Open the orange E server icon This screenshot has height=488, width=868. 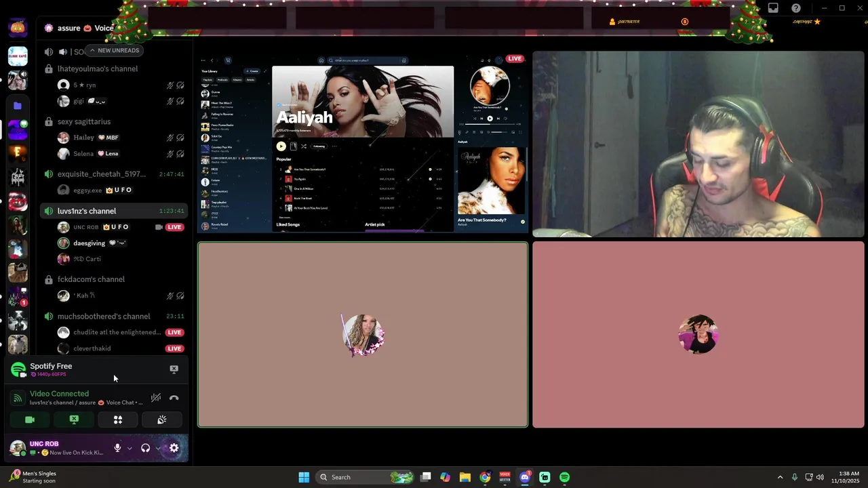18,152
